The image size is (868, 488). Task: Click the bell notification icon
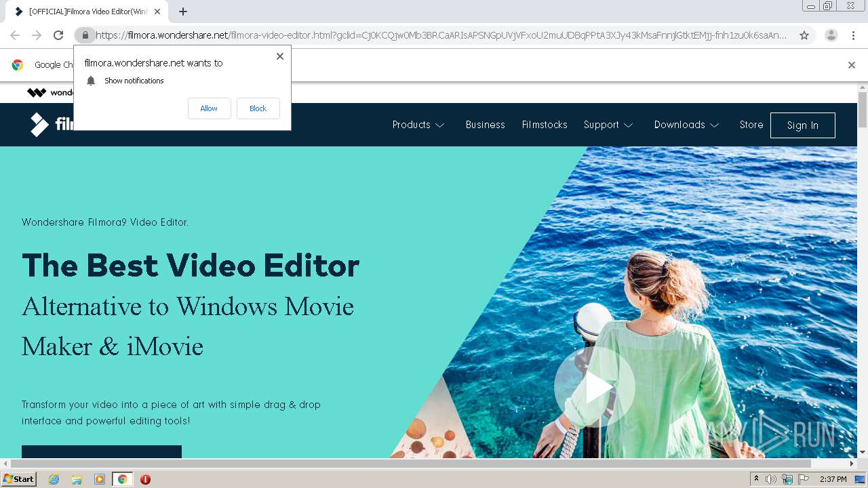[x=91, y=81]
